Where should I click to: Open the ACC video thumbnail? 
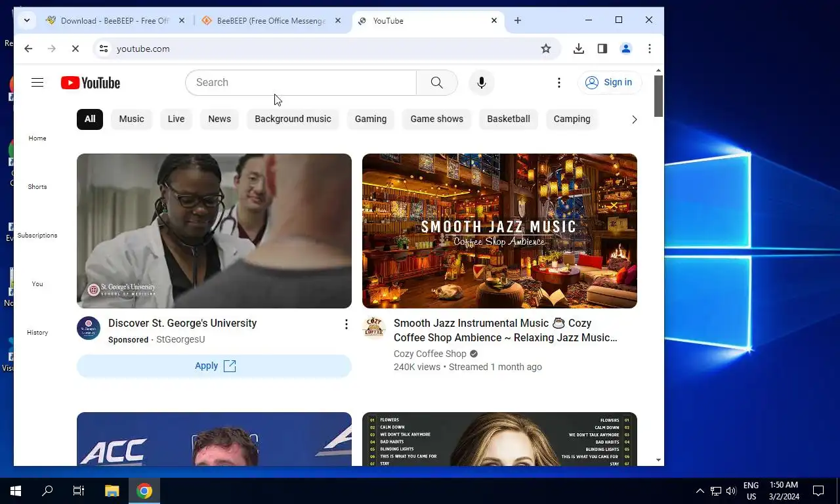pyautogui.click(x=214, y=439)
